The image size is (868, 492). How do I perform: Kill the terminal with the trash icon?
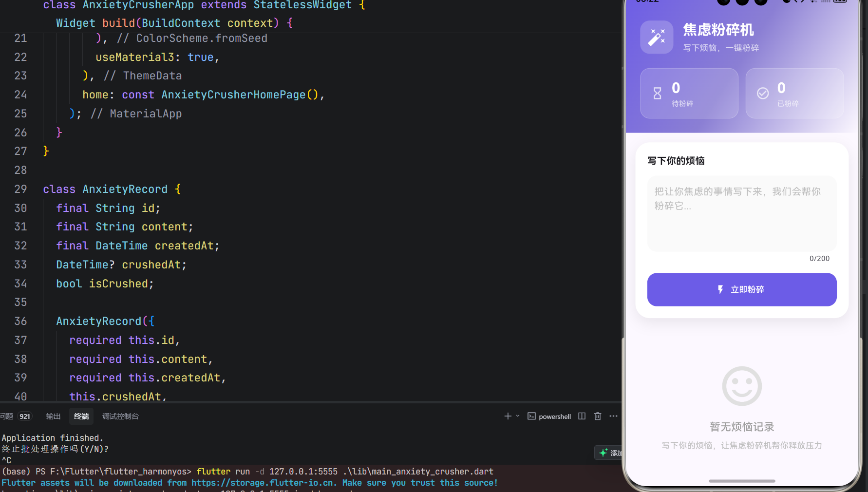click(x=598, y=416)
